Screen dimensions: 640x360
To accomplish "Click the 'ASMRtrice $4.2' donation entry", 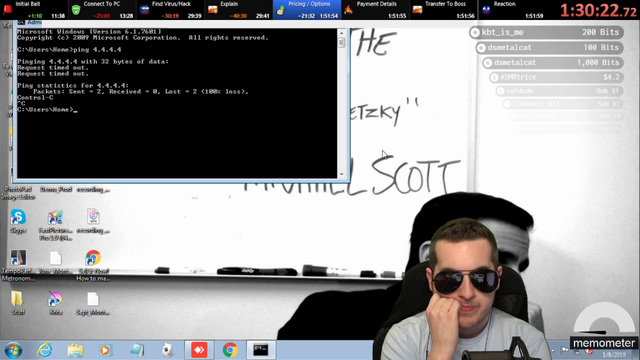I will (x=556, y=77).
